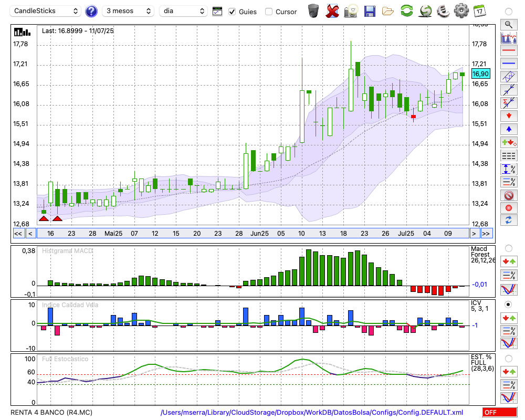Open settings with the gear icon

[x=461, y=11]
